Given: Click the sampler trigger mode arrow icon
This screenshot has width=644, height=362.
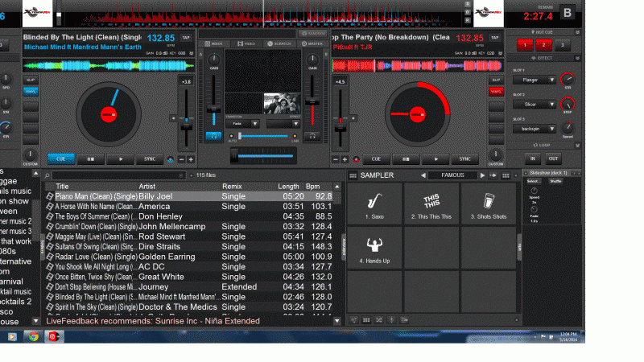Looking at the screenshot, I should 493,175.
